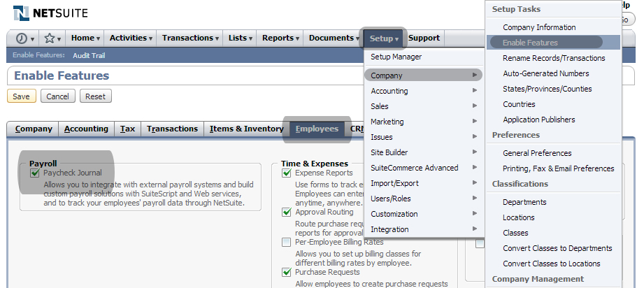644x288 pixels.
Task: Expand the Issues submenu
Action: [424, 137]
